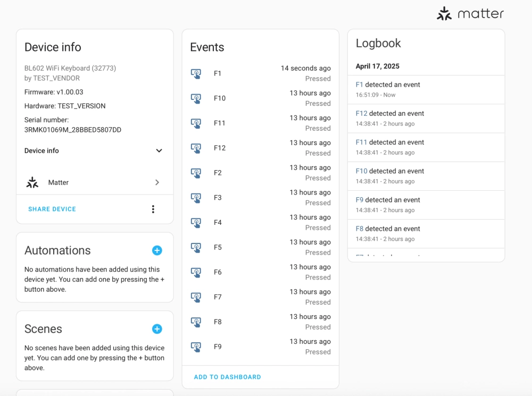The image size is (532, 396).
Task: Click the F12 event button icon
Action: click(x=196, y=148)
